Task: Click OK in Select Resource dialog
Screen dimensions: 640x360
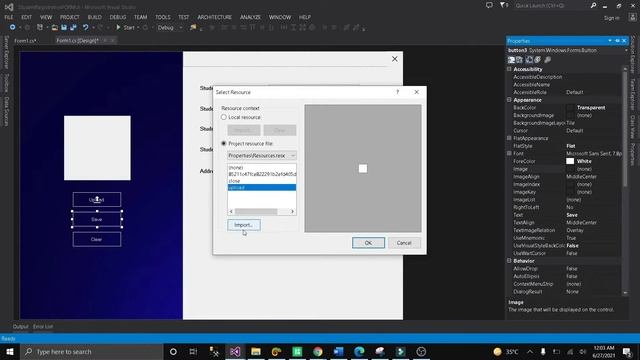Action: click(368, 243)
